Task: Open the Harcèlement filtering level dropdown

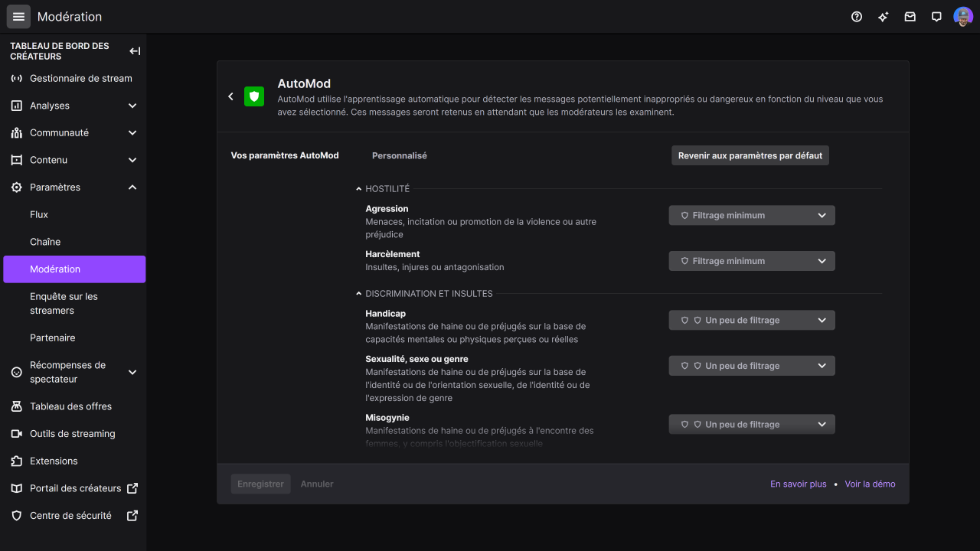Action: (x=751, y=261)
